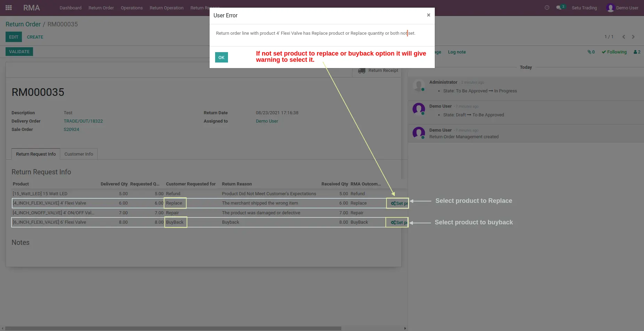The height and width of the screenshot is (331, 644).
Task: Open the Operations menu
Action: [132, 8]
